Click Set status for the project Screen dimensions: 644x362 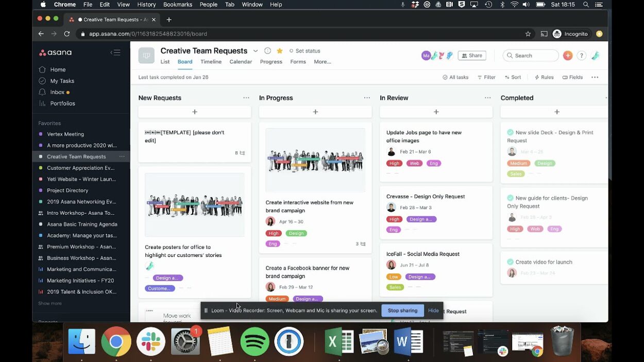point(307,50)
